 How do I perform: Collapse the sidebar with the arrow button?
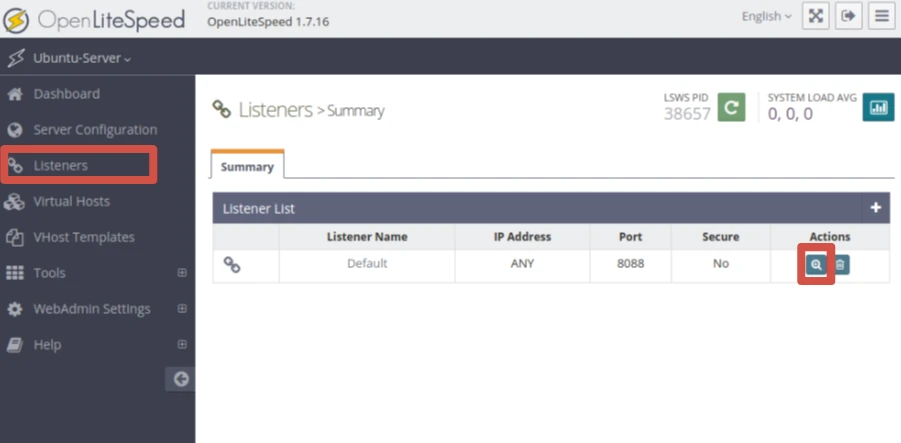[180, 379]
